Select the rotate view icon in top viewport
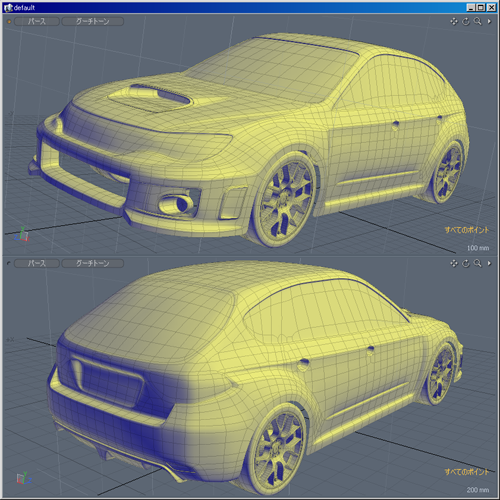This screenshot has height=500, width=500. (x=466, y=22)
